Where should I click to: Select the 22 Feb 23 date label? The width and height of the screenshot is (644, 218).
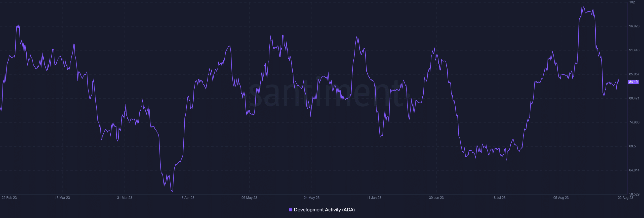click(9, 198)
